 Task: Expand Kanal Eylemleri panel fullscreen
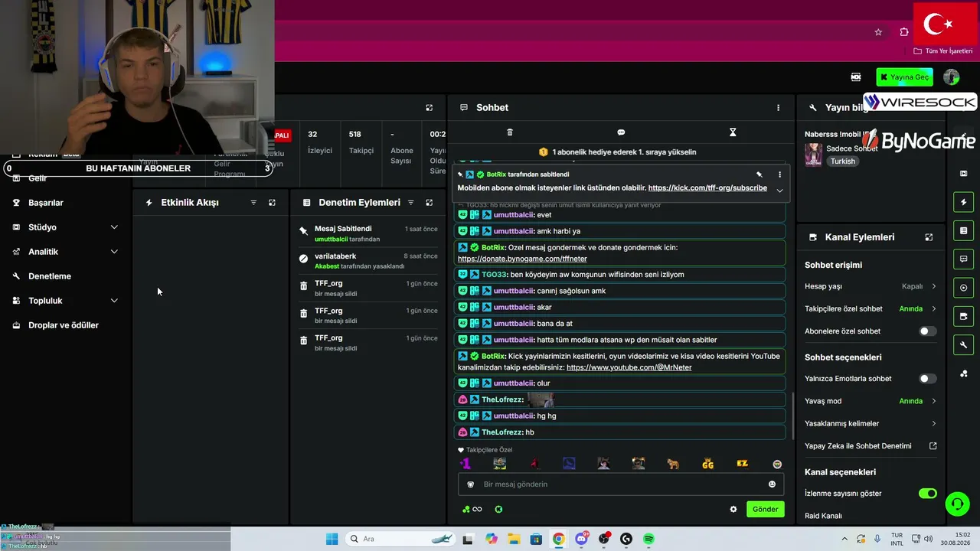tap(929, 237)
